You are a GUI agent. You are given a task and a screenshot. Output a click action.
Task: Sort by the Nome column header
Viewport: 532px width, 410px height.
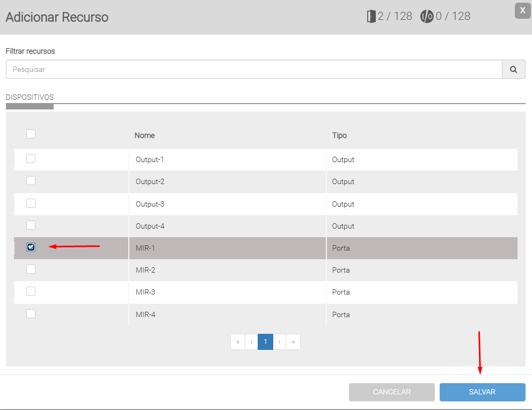(x=144, y=135)
